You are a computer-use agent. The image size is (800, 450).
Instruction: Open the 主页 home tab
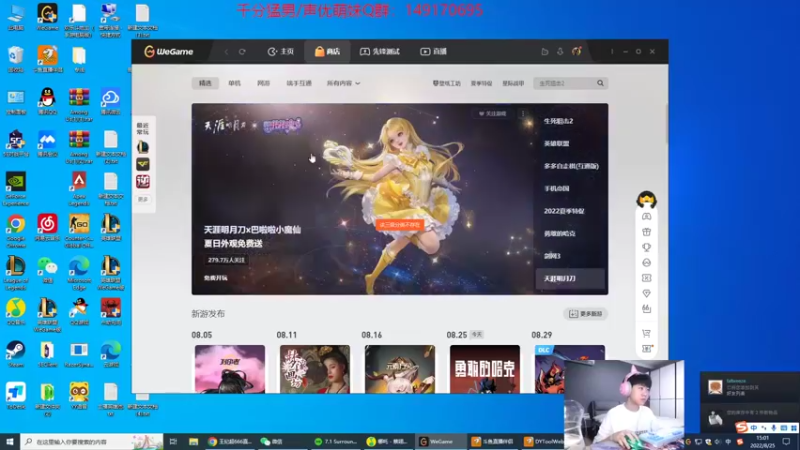coord(281,52)
